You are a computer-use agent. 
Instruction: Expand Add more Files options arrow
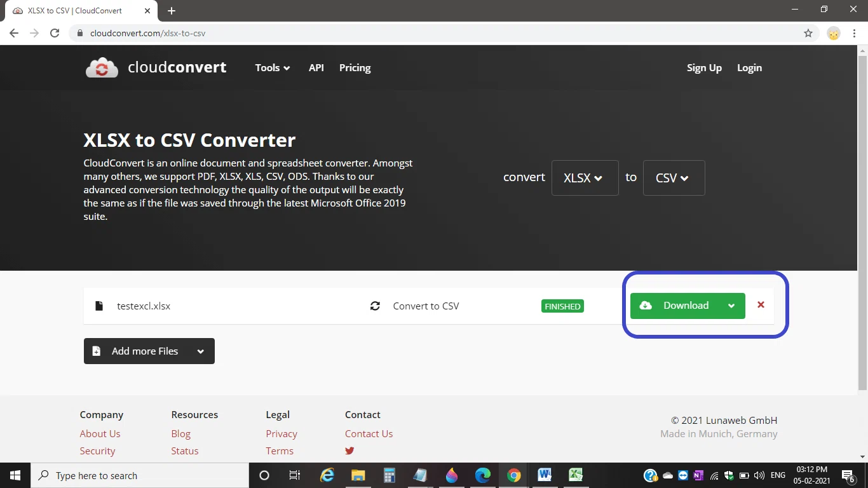pos(201,351)
